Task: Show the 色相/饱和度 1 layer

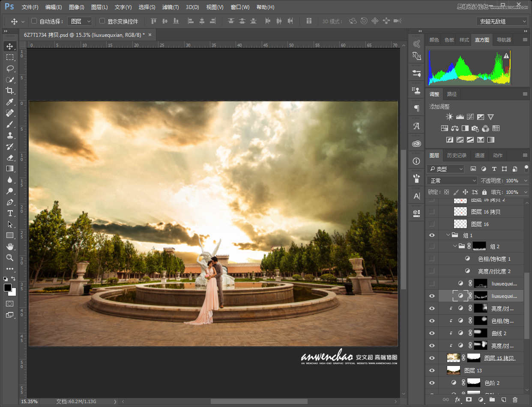Action: 432,258
